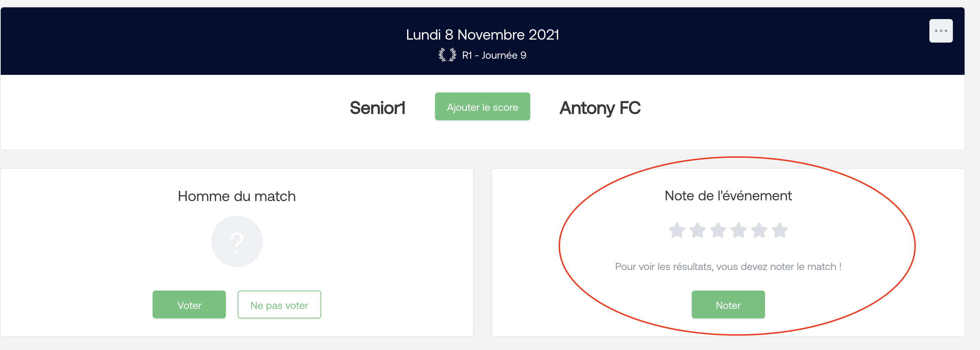Screen dimensions: 980x350
Task: Click the laurel wreath competition icon
Action: click(447, 55)
